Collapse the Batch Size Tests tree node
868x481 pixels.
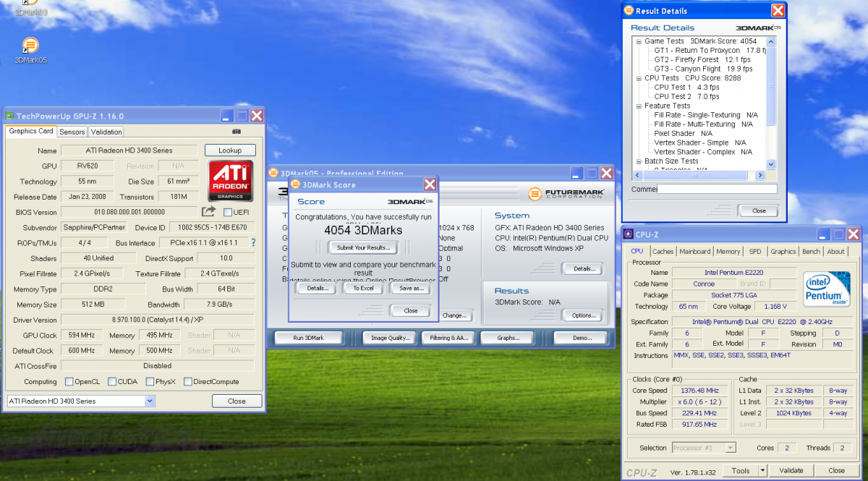[639, 161]
